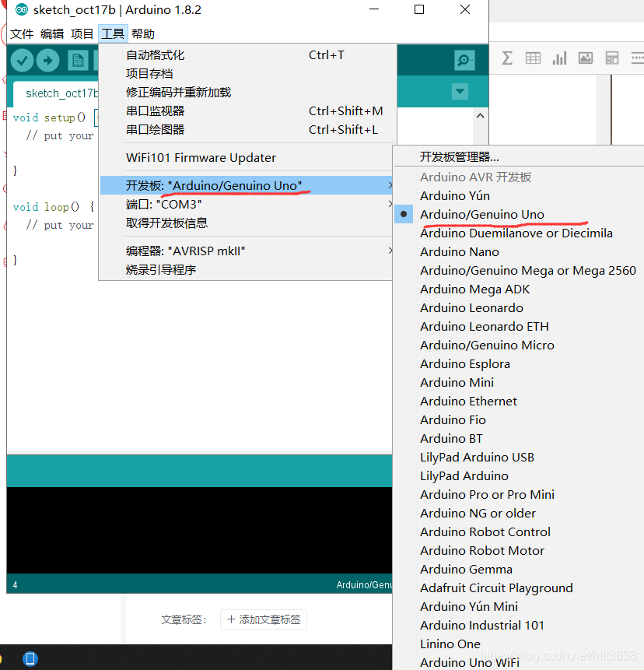Click the editor scrollbar up arrow
The width and height of the screenshot is (644, 670).
pos(480,116)
